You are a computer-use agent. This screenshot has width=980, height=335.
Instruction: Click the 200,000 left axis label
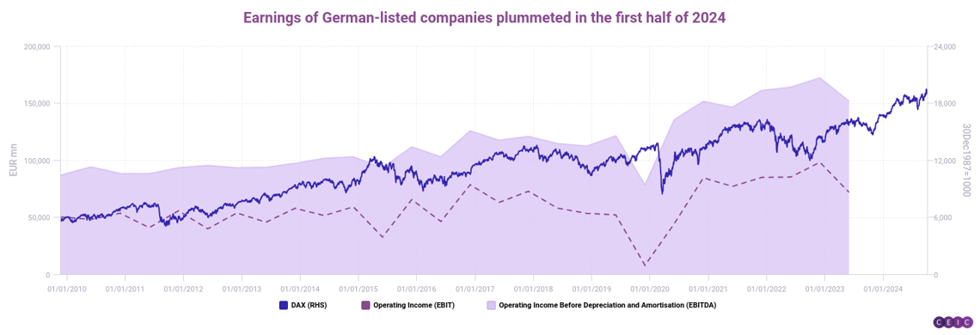point(38,47)
